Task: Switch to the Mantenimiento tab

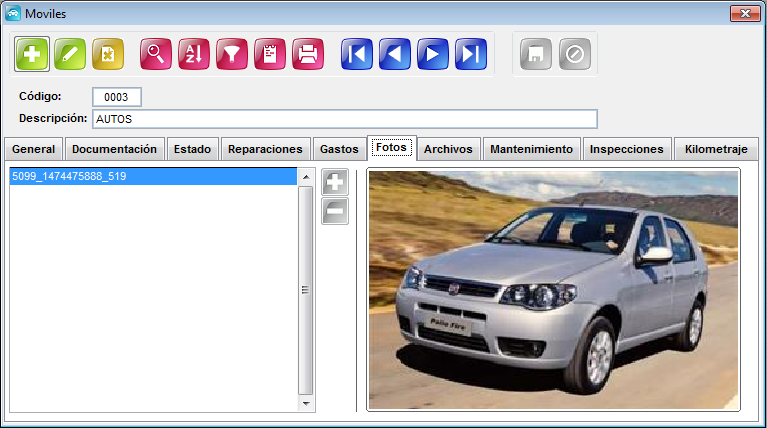Action: (531, 149)
